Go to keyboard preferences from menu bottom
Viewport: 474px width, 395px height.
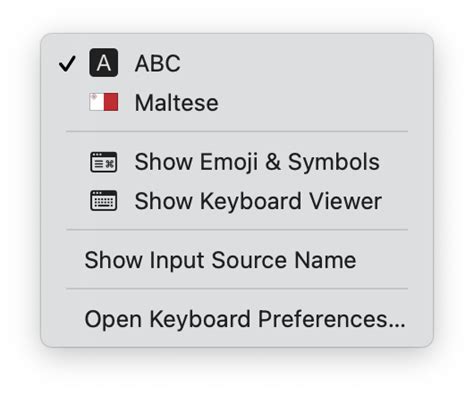click(237, 319)
